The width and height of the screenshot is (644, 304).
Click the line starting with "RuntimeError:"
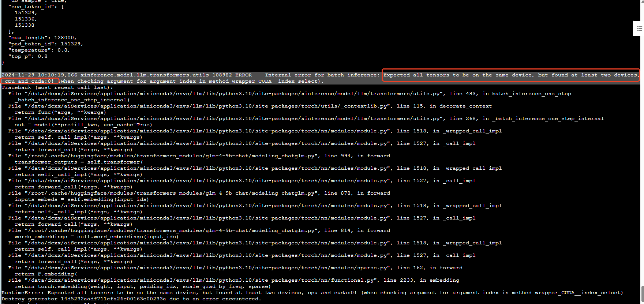click(312, 293)
